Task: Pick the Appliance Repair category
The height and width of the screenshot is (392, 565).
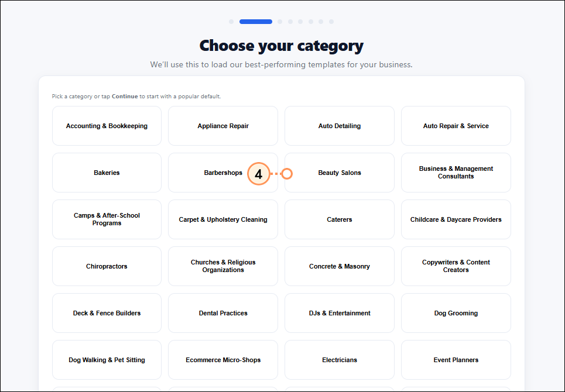Action: pos(223,126)
